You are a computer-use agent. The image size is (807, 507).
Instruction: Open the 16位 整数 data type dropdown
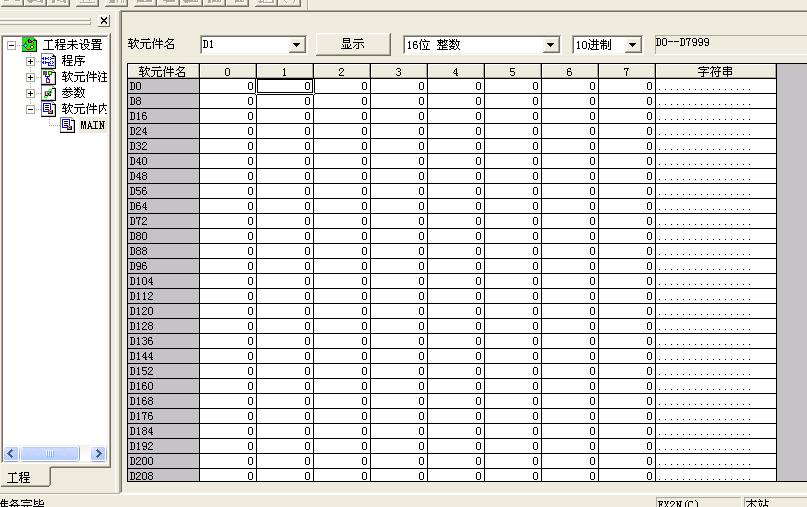[550, 45]
